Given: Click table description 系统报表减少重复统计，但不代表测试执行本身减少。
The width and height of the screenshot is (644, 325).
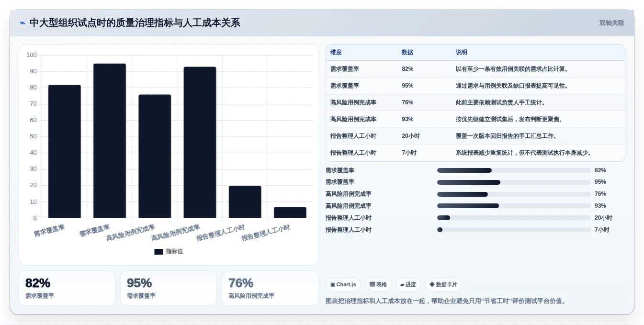Looking at the screenshot, I should [x=525, y=153].
